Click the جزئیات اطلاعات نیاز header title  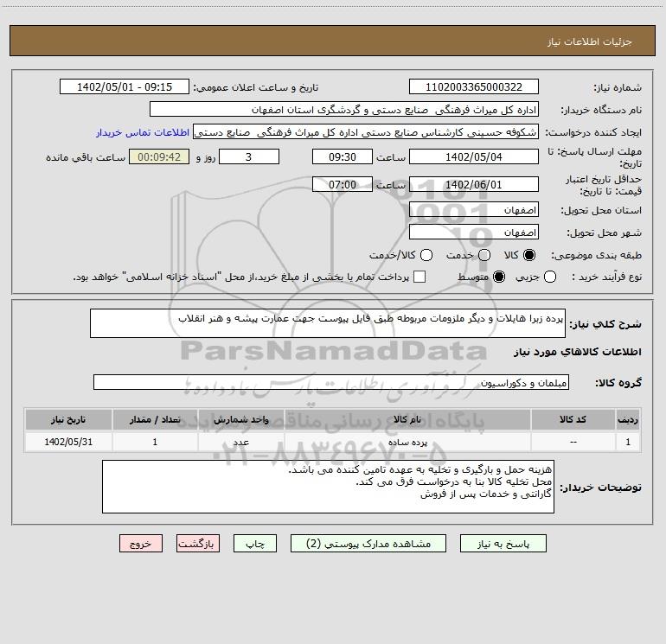590,41
